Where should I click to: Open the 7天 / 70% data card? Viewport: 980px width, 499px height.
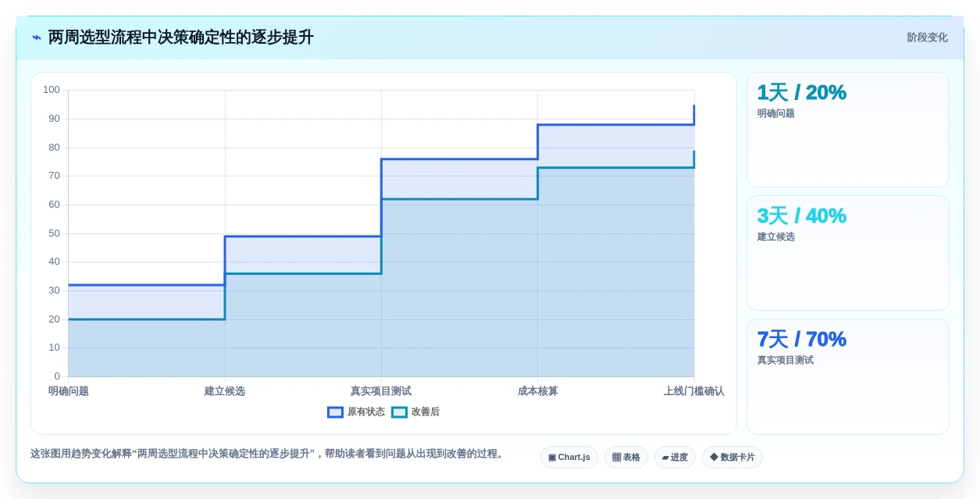(x=848, y=376)
